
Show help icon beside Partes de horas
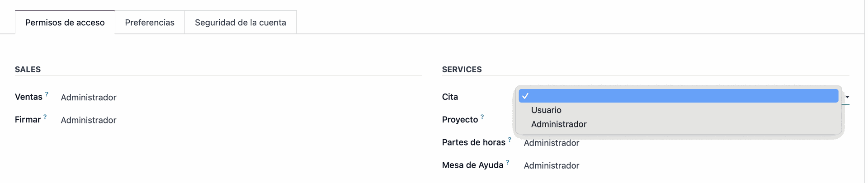click(509, 140)
